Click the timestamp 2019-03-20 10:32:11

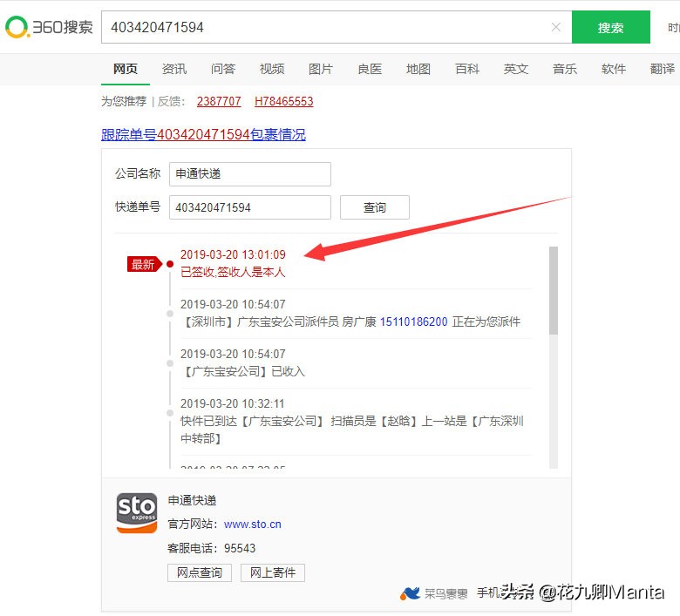[232, 403]
